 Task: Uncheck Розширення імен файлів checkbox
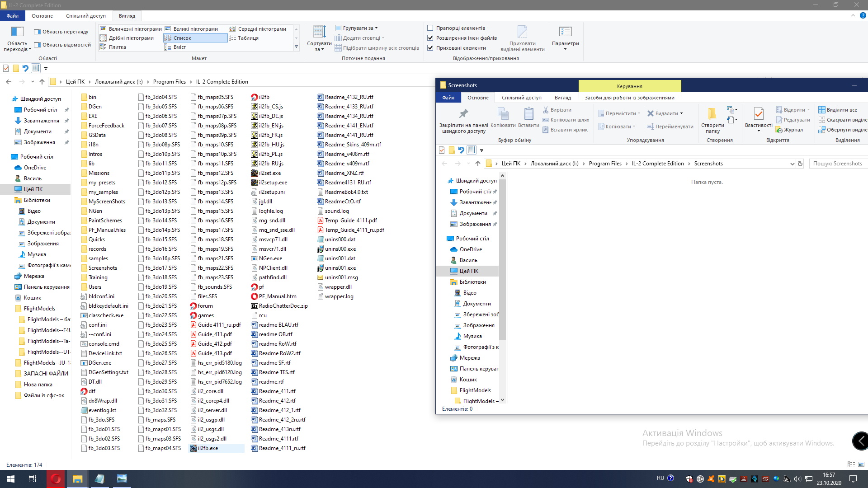tap(430, 38)
